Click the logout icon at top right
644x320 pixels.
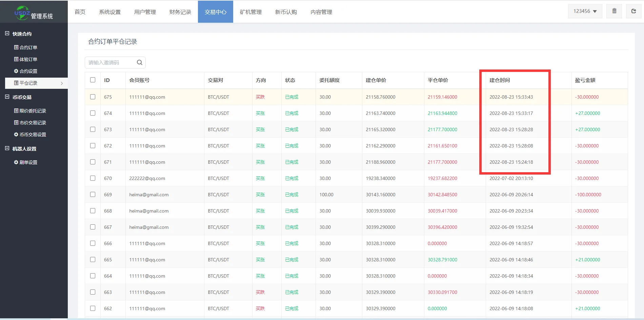coord(633,11)
